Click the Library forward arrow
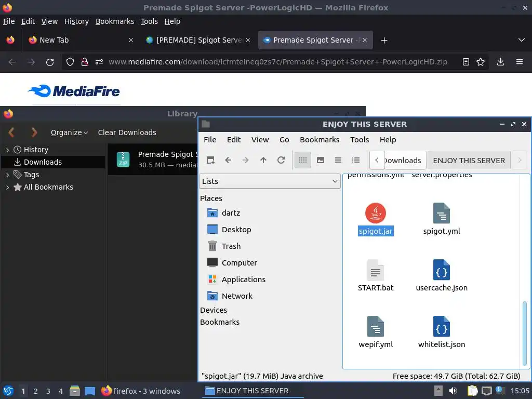This screenshot has height=399, width=532. click(x=34, y=132)
